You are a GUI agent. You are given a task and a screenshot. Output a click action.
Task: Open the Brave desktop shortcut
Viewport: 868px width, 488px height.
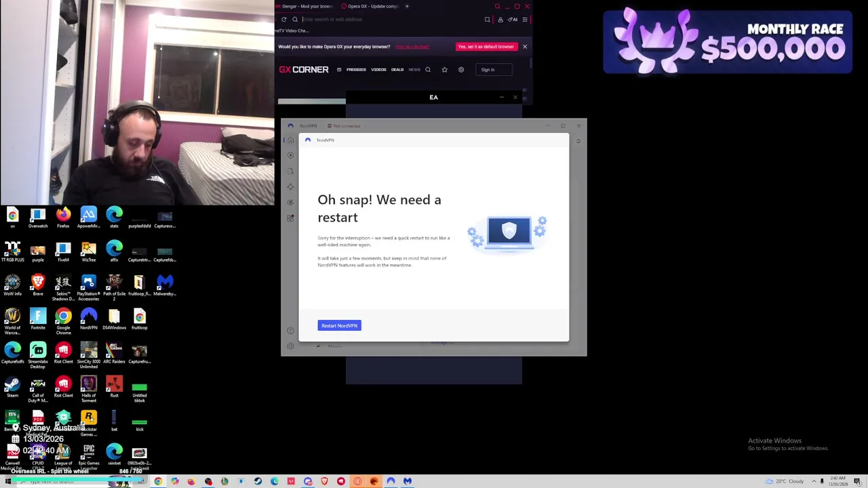click(x=38, y=286)
